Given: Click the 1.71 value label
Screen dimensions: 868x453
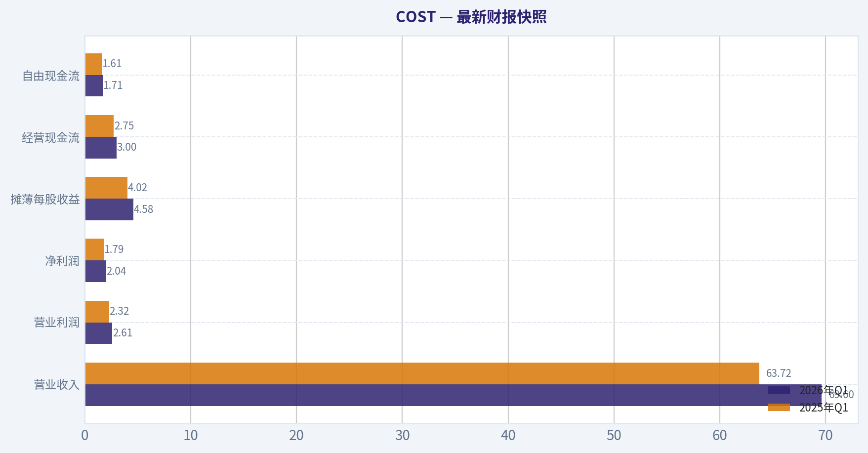Looking at the screenshot, I should 113,85.
